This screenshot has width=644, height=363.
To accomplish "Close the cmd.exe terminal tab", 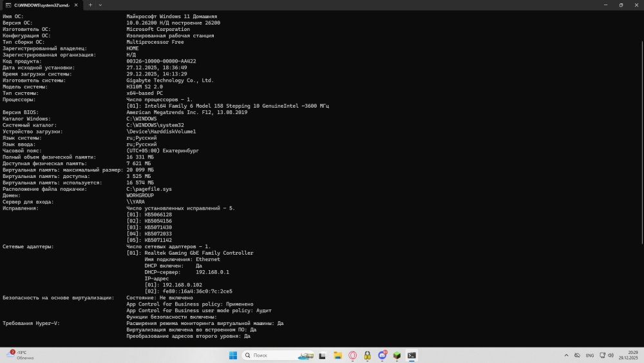I will 76,5.
